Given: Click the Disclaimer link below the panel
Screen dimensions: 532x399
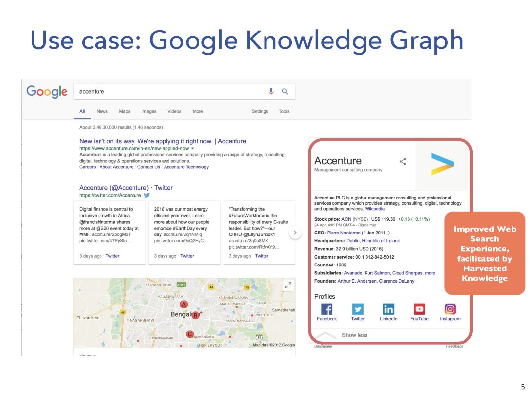Looking at the screenshot, I should click(323, 346).
